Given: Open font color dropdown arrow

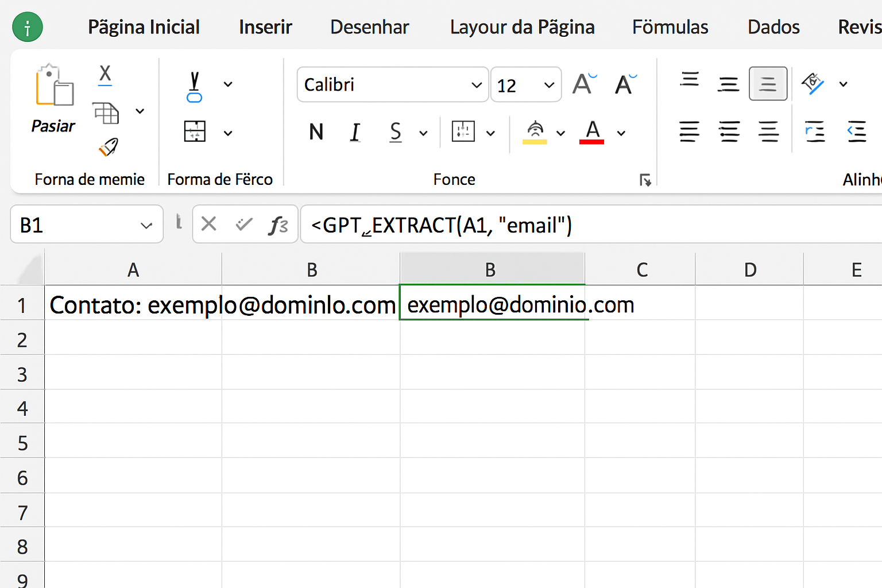Looking at the screenshot, I should (x=621, y=133).
